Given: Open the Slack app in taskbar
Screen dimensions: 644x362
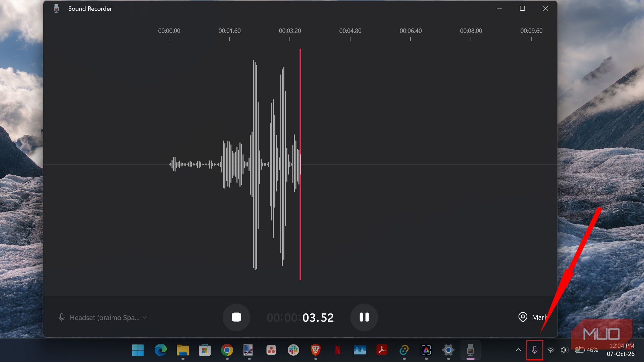Looking at the screenshot, I should point(293,350).
